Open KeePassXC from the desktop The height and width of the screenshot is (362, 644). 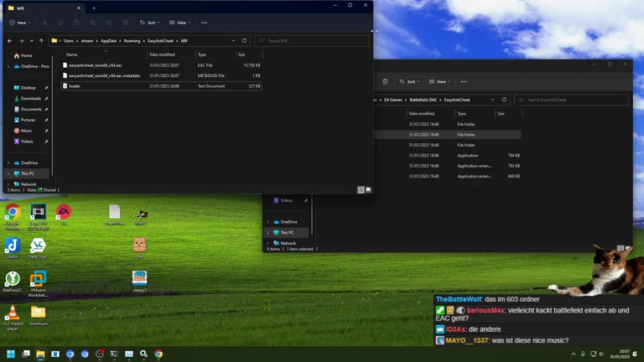click(13, 280)
